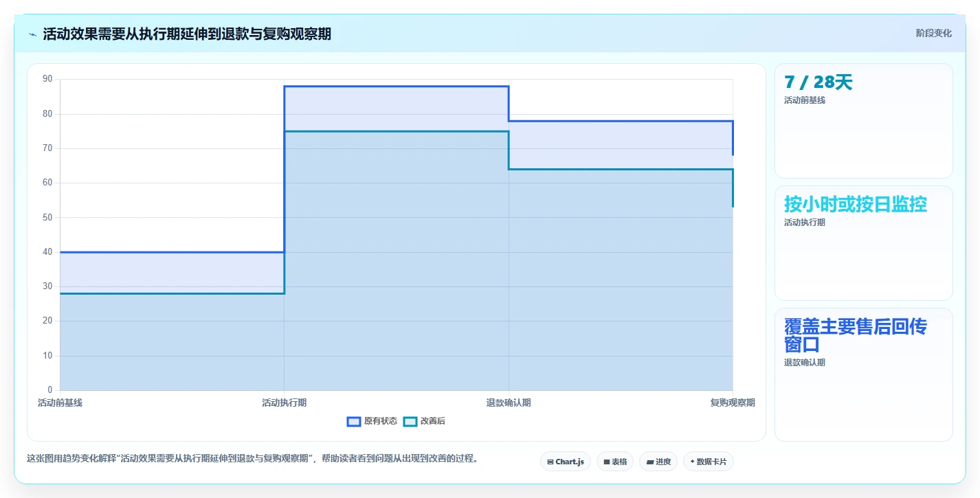Click the y-axis value 90
This screenshot has width=980, height=498.
[47, 79]
